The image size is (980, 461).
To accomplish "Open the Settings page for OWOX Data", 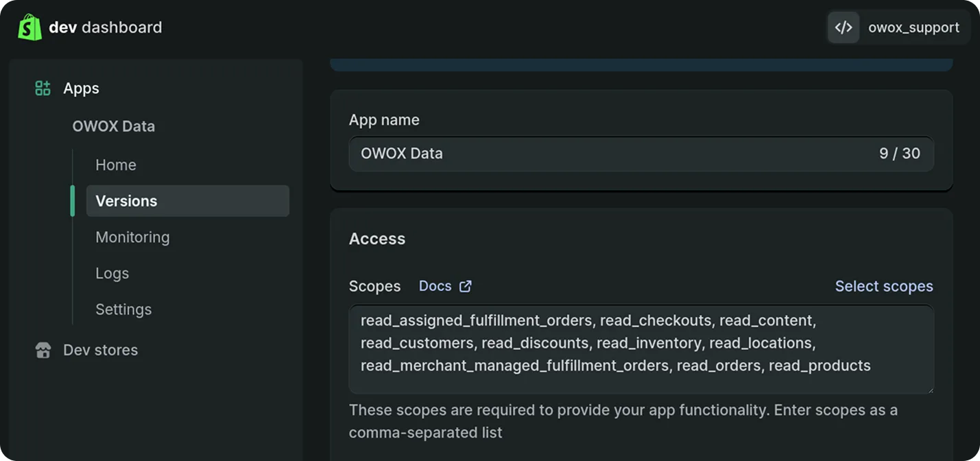I will point(123,309).
